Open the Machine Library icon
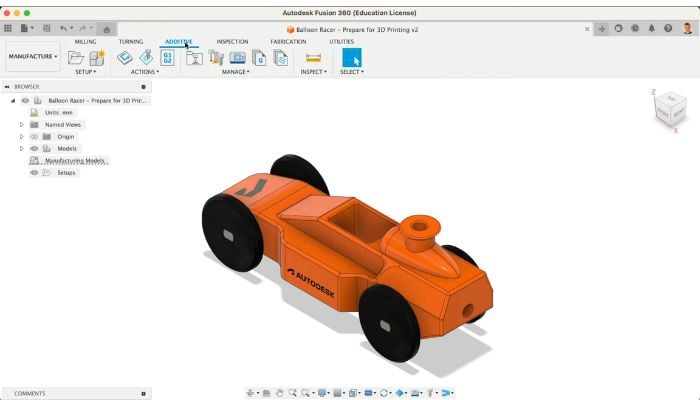This screenshot has height=400, width=700. pyautogui.click(x=238, y=58)
